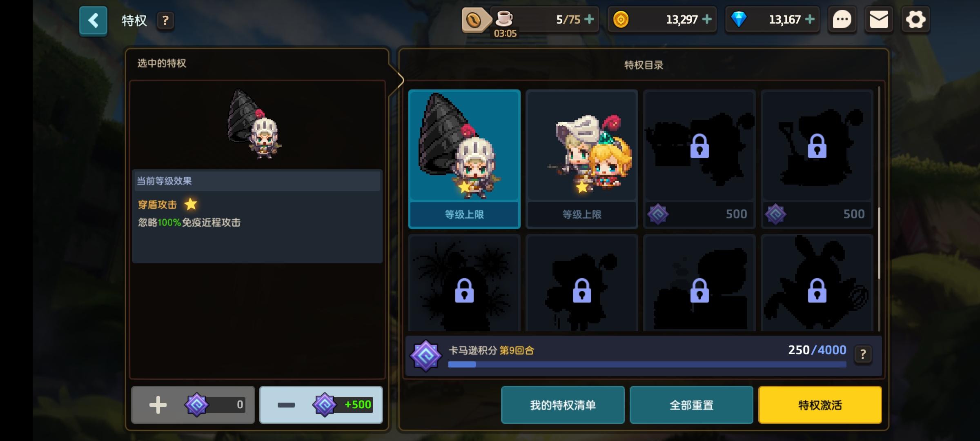Image resolution: width=980 pixels, height=441 pixels.
Task: Go back using the arrow button
Action: 93,20
